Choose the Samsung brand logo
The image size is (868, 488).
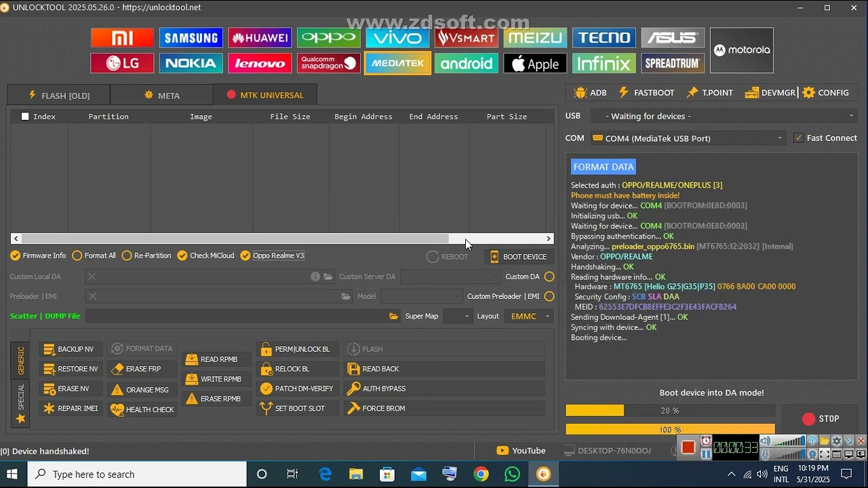(x=191, y=38)
